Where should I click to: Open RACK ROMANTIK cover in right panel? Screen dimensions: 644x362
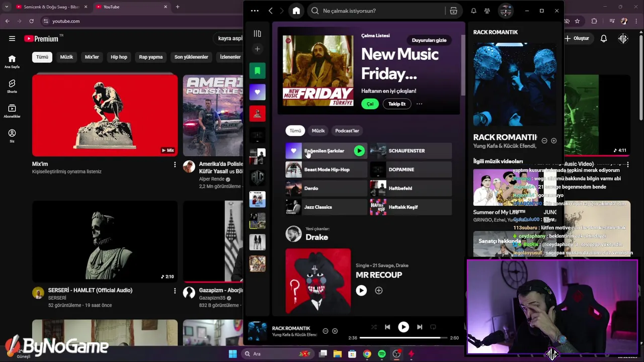(515, 84)
